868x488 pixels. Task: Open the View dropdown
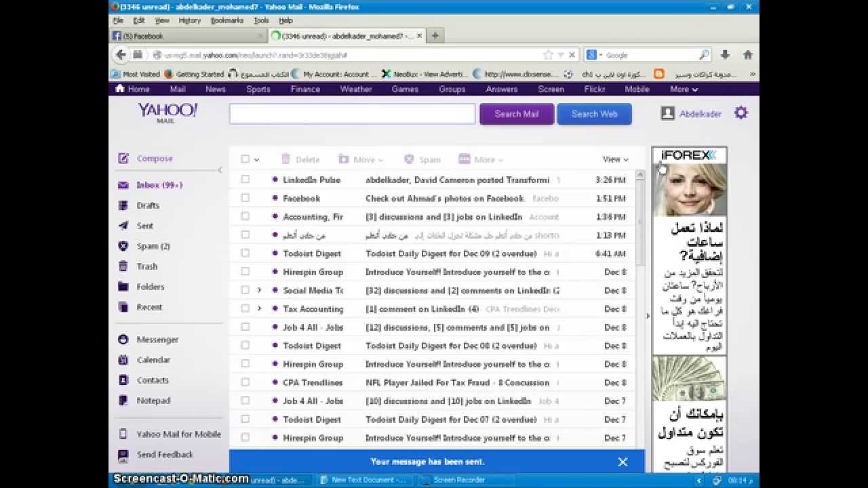[x=616, y=159]
